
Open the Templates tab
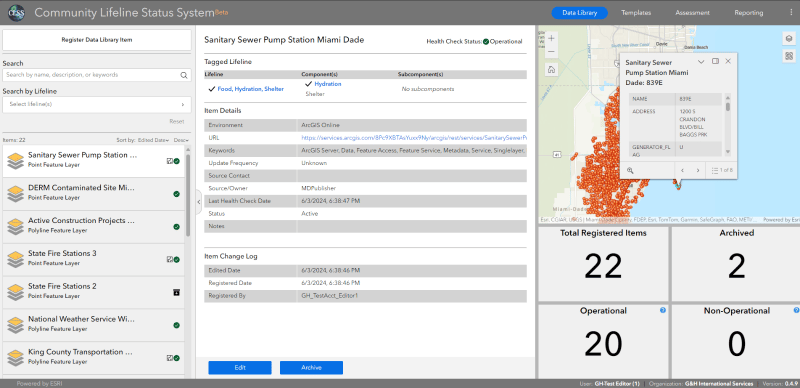pos(636,13)
